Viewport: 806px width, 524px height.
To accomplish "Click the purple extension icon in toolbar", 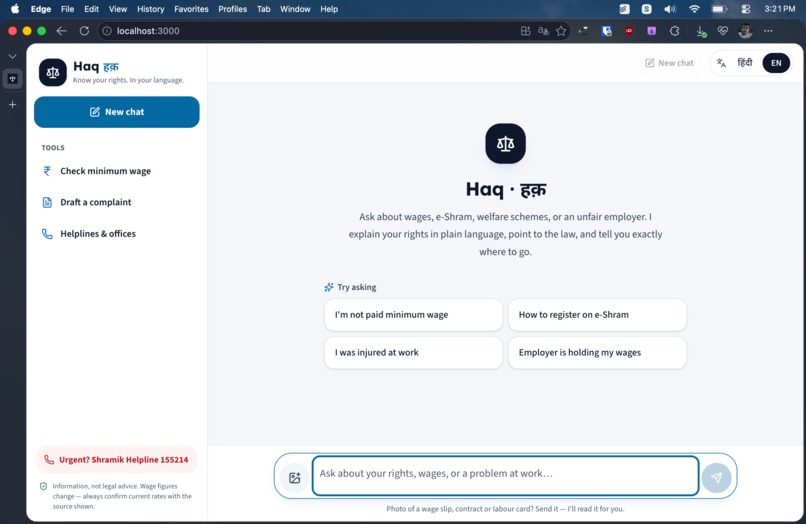I will 652,31.
